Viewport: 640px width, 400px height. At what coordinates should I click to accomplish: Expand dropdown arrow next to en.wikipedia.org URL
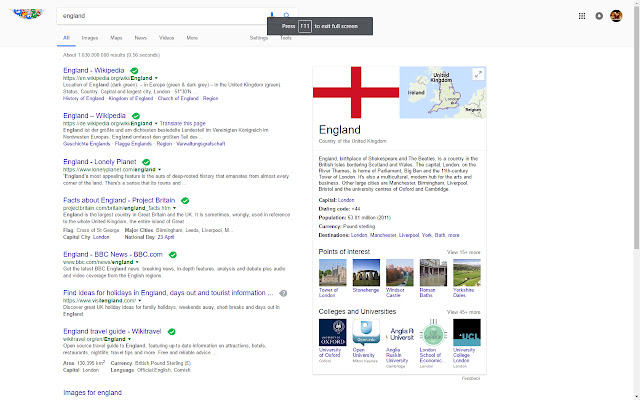[156, 78]
